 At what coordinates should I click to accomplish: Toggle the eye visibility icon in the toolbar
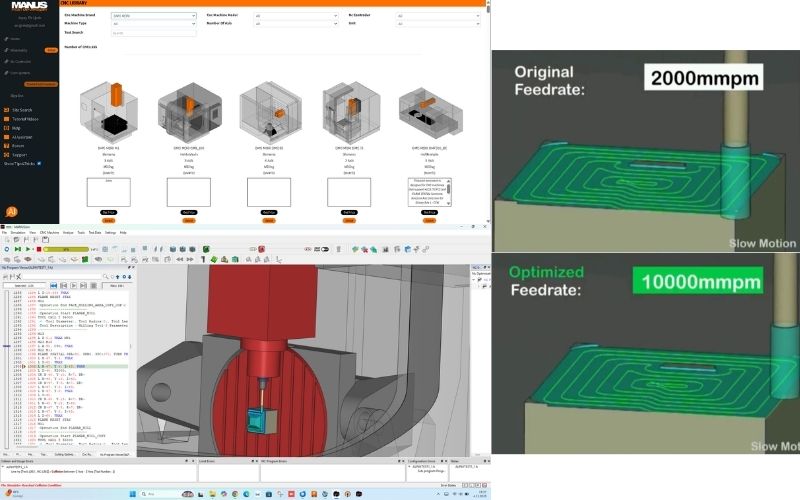click(x=308, y=249)
